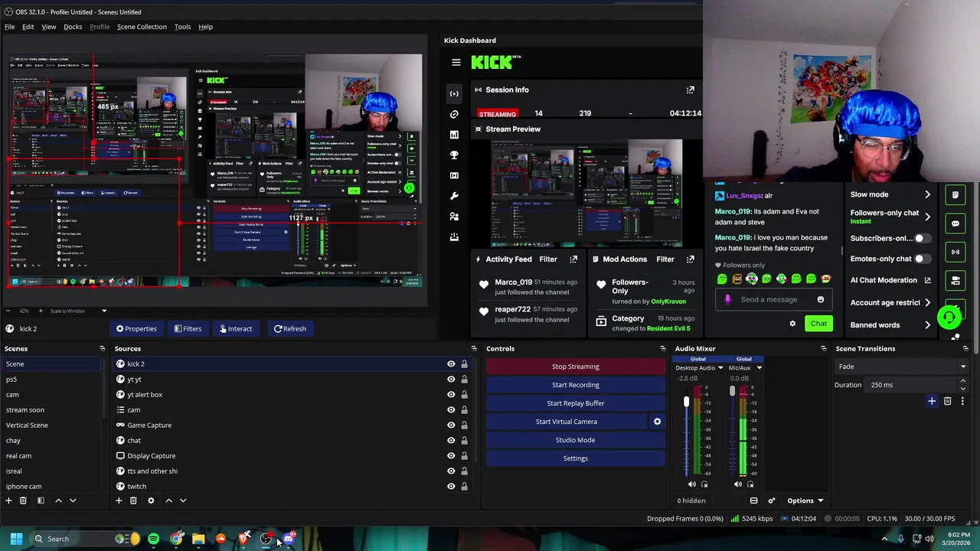Click Stop Streaming button
This screenshot has height=551, width=980.
(576, 367)
